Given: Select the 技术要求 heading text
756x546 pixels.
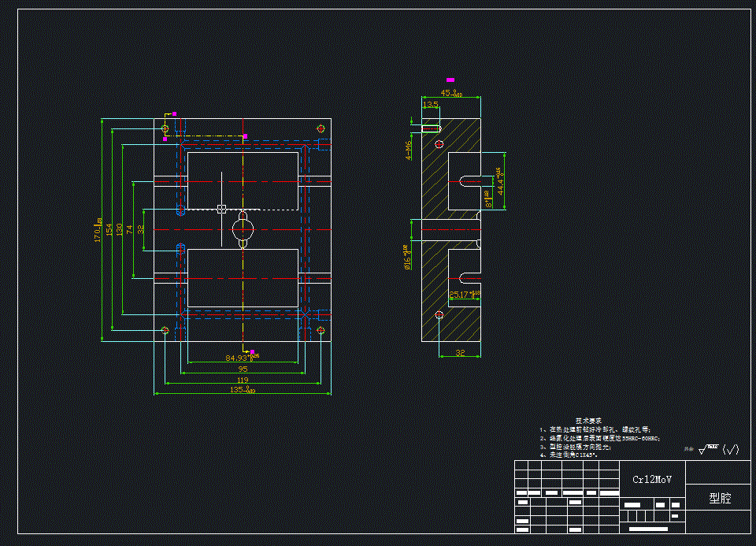Looking at the screenshot, I should pyautogui.click(x=588, y=421).
